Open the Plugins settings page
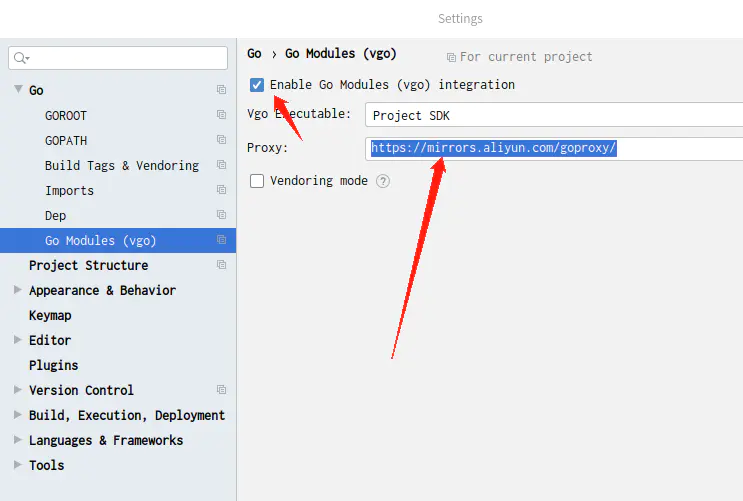The height and width of the screenshot is (501, 743). (53, 365)
